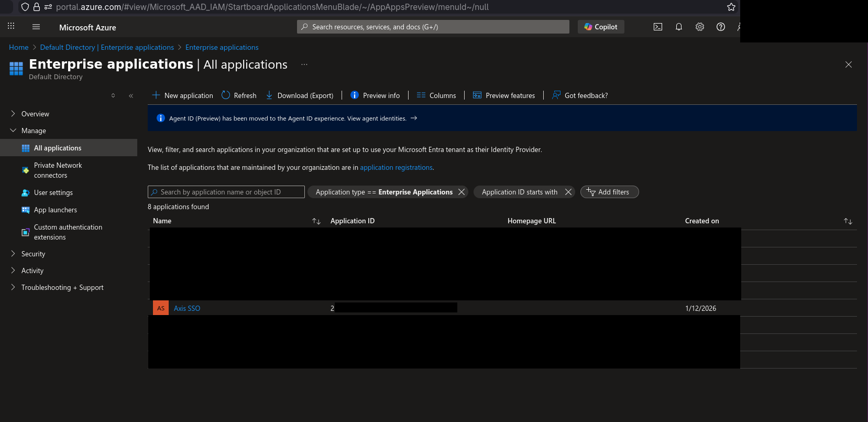Bookmark this page with the star icon
This screenshot has height=422, width=868.
tap(731, 7)
